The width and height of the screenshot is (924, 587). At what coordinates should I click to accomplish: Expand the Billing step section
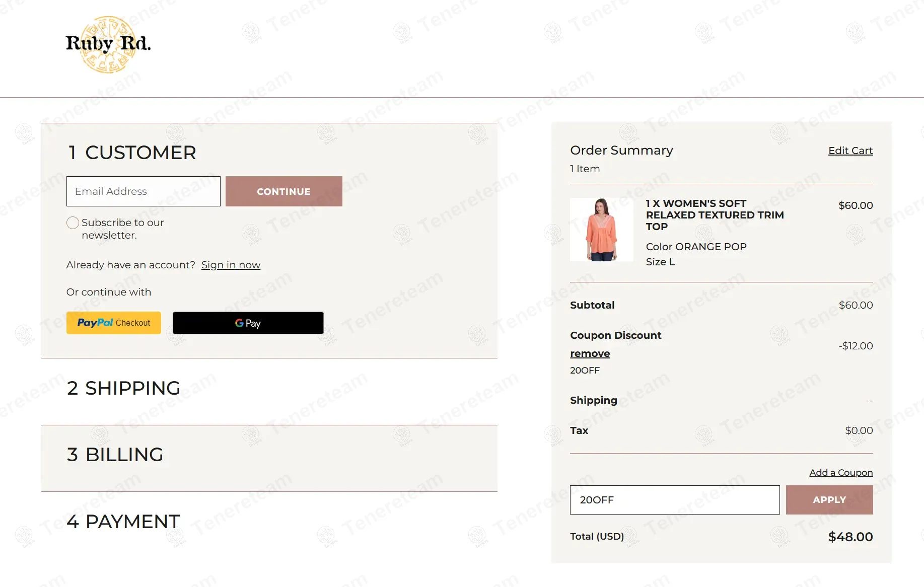(115, 455)
